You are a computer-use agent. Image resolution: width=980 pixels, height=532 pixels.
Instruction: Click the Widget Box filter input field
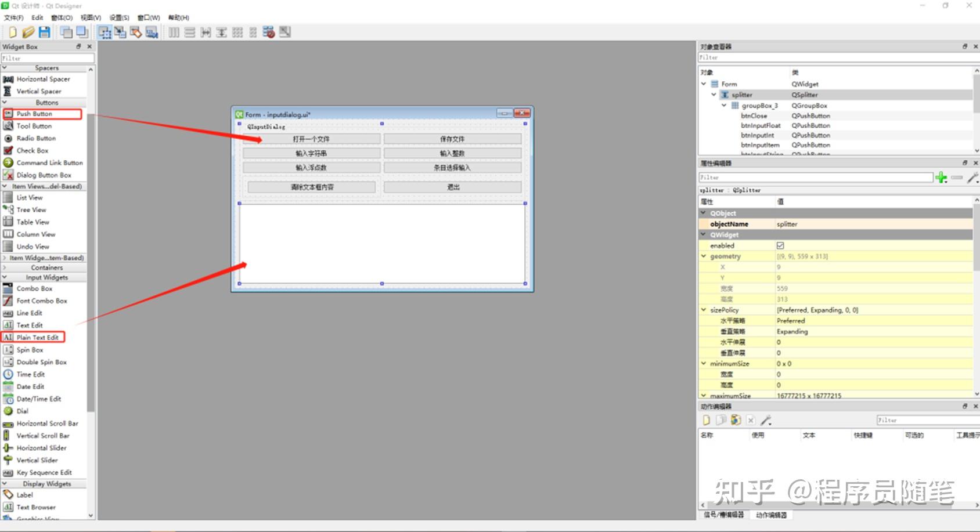click(x=48, y=58)
